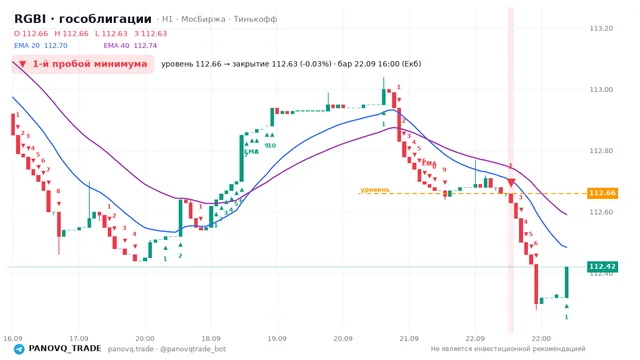Click the red '8' count label
The image size is (640, 360).
(58, 191)
